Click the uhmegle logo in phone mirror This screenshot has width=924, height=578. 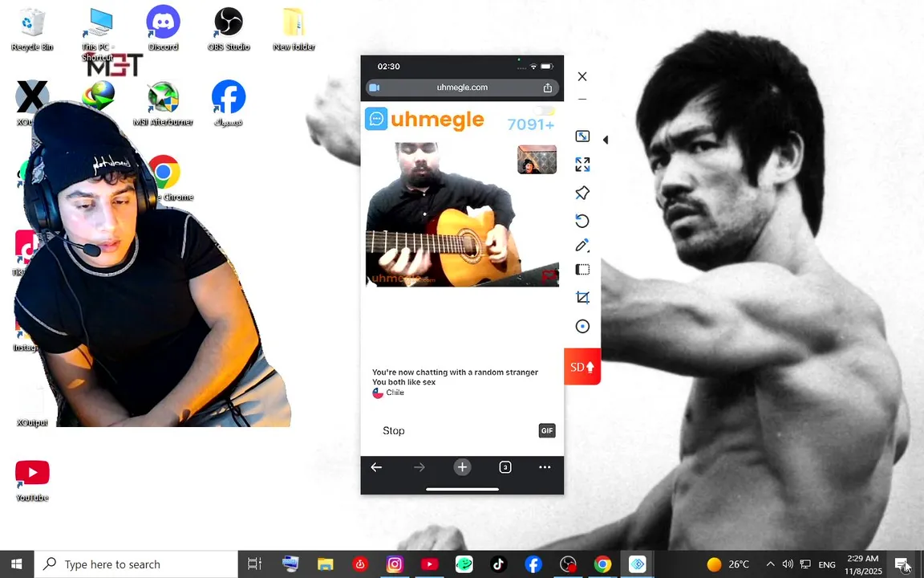(x=424, y=119)
